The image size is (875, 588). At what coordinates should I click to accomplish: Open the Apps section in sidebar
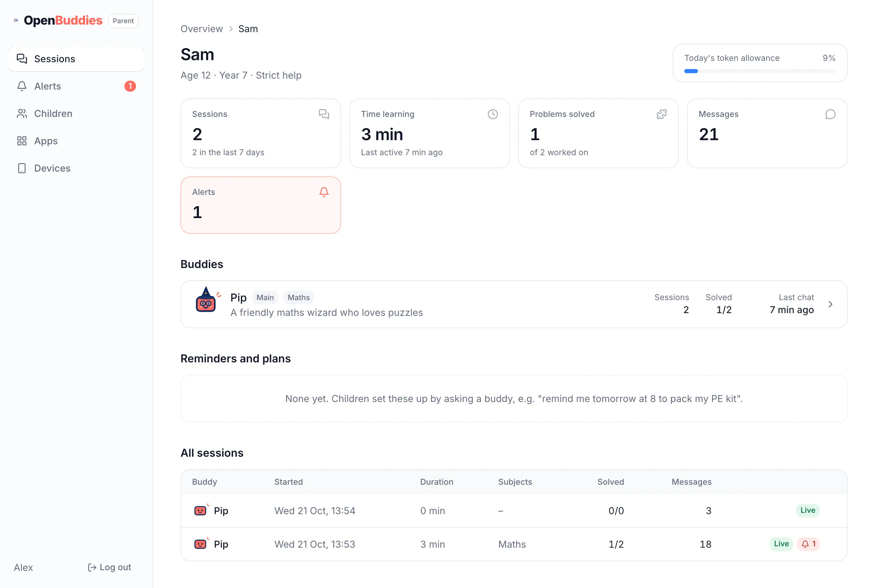coord(76,141)
